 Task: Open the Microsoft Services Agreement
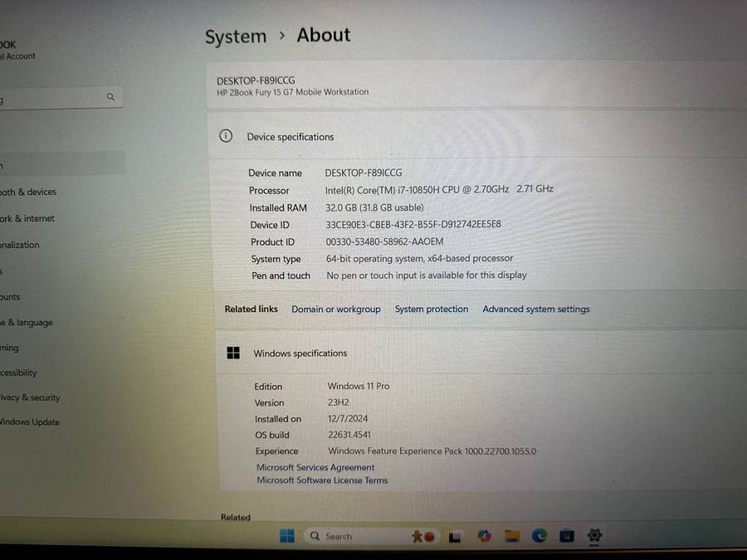pyautogui.click(x=315, y=467)
